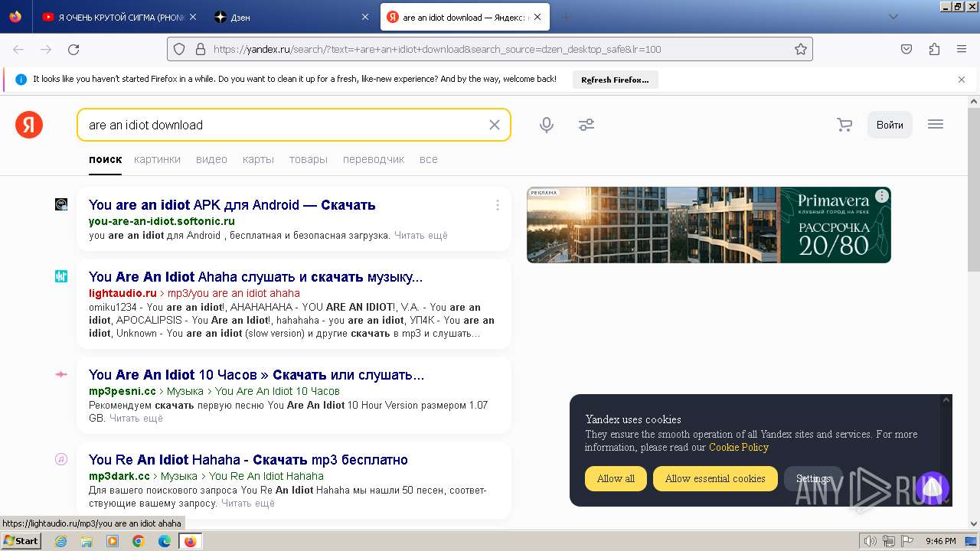This screenshot has height=551, width=980.
Task: Open Windows Start menu
Action: (x=21, y=541)
